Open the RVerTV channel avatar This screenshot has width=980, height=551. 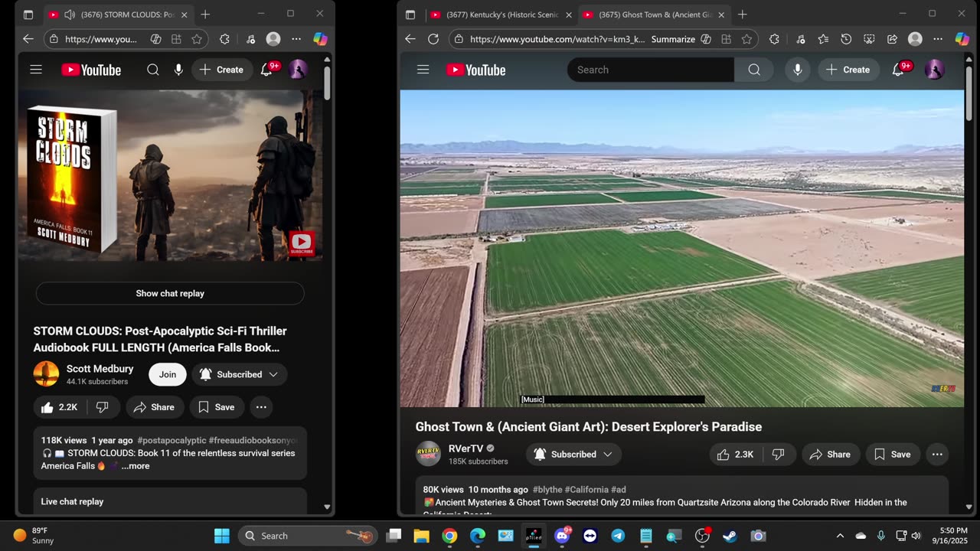pos(429,454)
